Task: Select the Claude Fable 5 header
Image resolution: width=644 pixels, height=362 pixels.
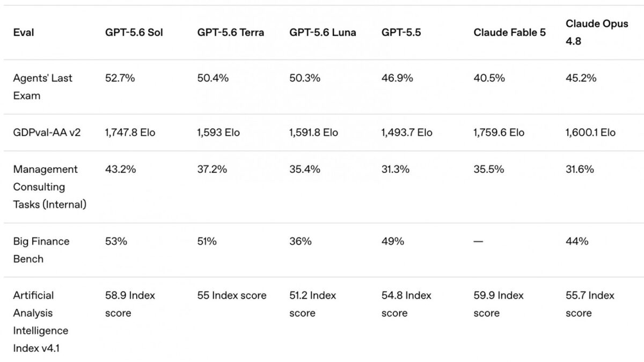Action: (x=510, y=32)
